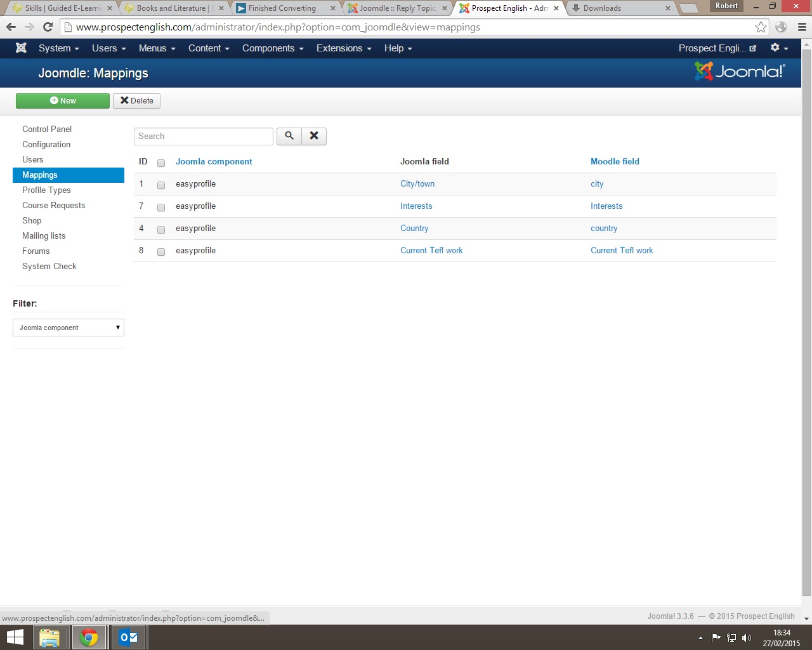Image resolution: width=812 pixels, height=650 pixels.
Task: Show hidden tray icons arrow
Action: click(700, 638)
